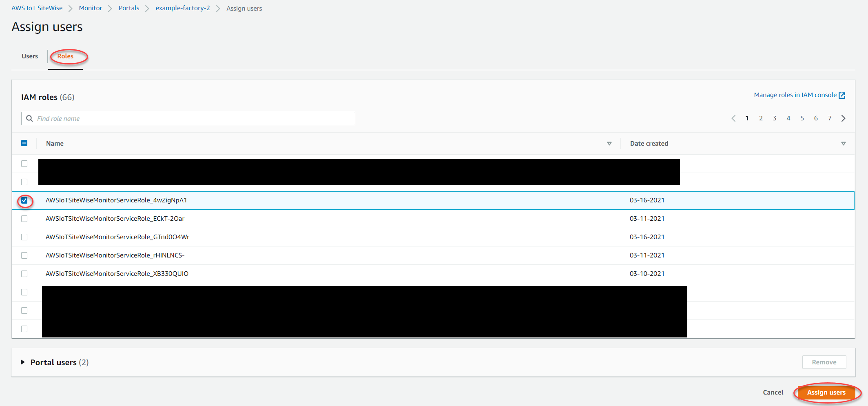Click the search magnifier icon in role search field
868x406 pixels.
coord(29,118)
